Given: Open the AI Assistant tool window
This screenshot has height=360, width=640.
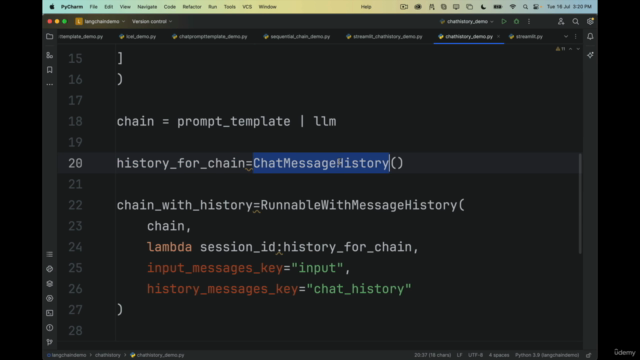Looking at the screenshot, I should pyautogui.click(x=590, y=55).
